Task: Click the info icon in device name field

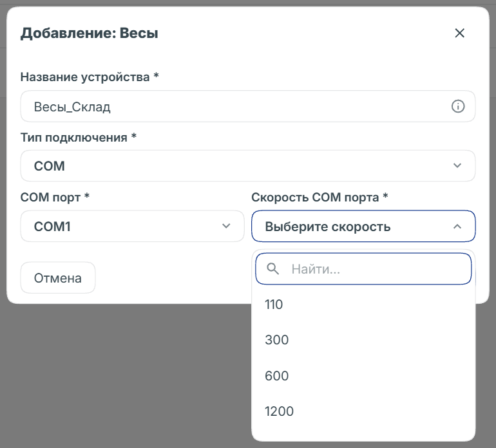Action: click(458, 106)
